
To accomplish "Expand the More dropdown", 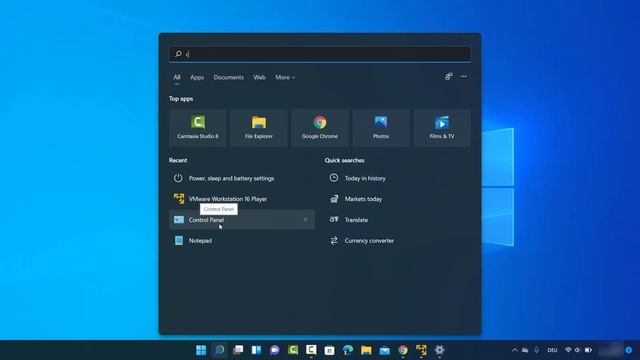I will 285,77.
